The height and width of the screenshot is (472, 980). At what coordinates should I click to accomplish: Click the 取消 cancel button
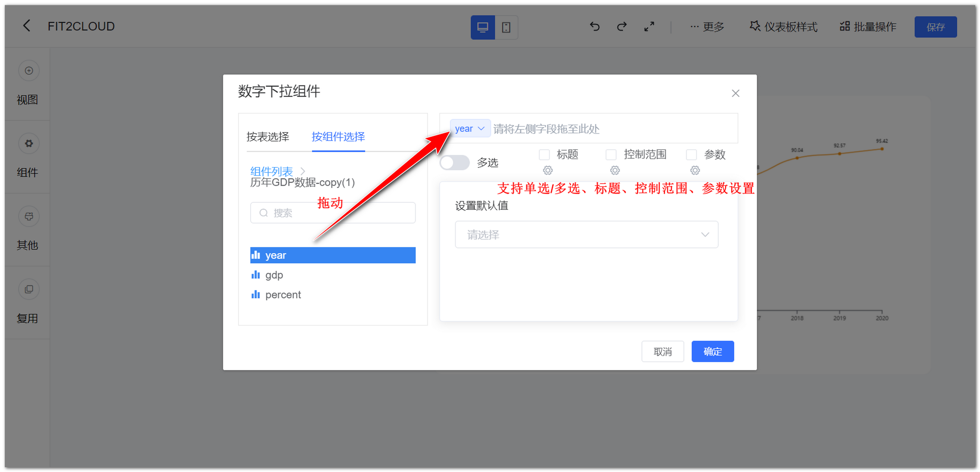coord(662,352)
